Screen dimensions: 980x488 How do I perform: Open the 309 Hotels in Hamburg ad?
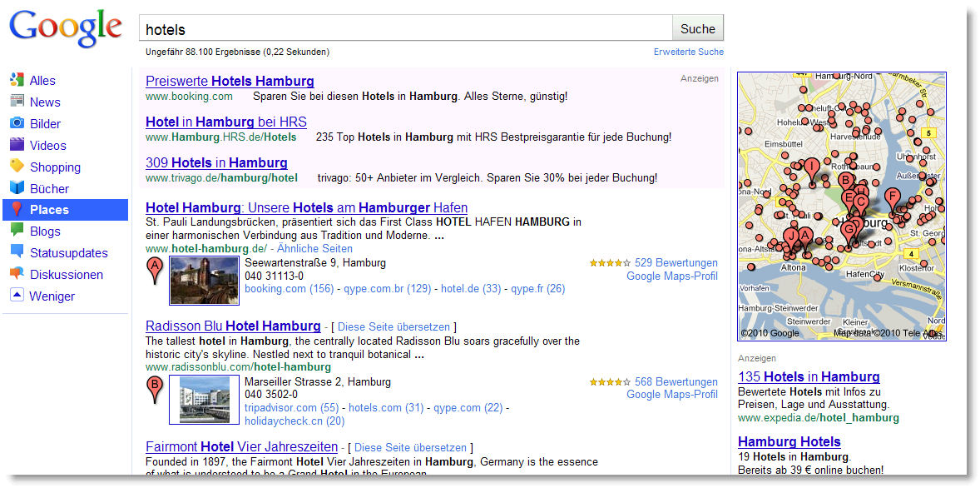tap(216, 162)
